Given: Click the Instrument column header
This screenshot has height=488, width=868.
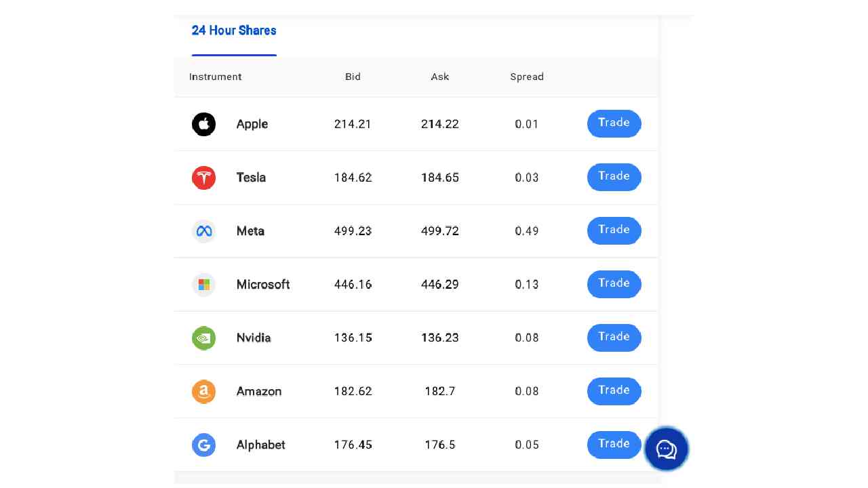Looking at the screenshot, I should coord(215,77).
